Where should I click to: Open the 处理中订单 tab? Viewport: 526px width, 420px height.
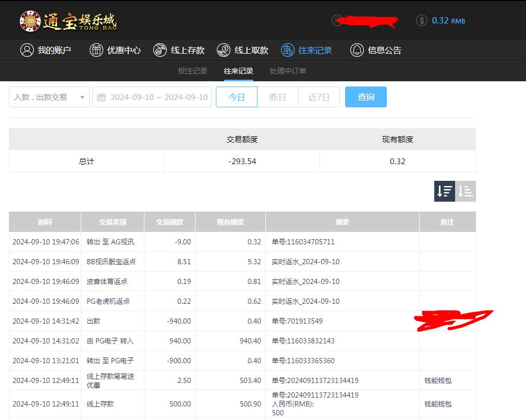point(287,71)
